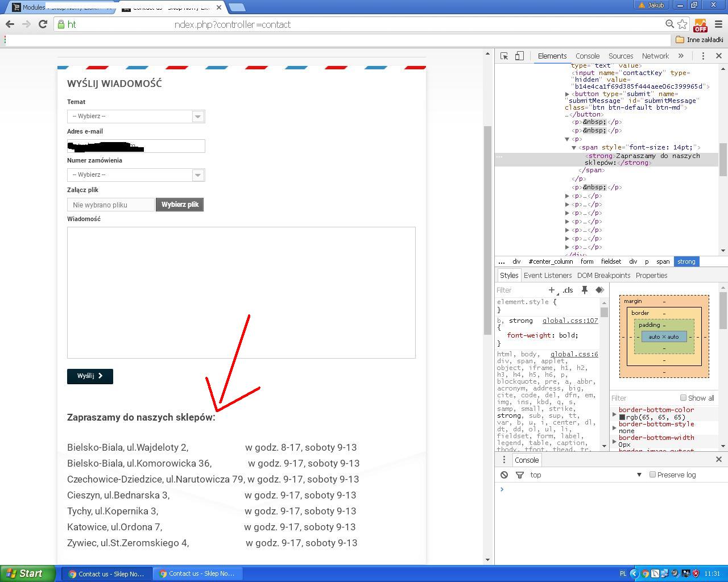Open Chrome hamburger menu

pyautogui.click(x=718, y=24)
